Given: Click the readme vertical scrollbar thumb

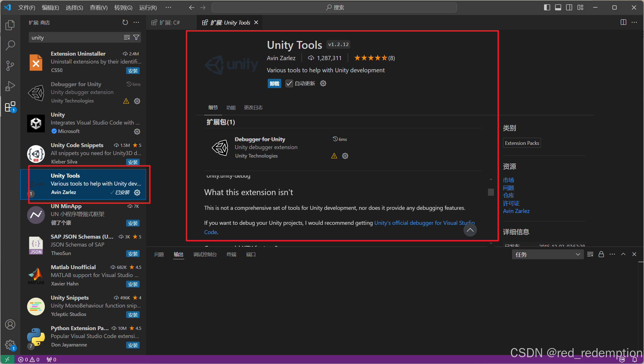Looking at the screenshot, I should (x=491, y=192).
